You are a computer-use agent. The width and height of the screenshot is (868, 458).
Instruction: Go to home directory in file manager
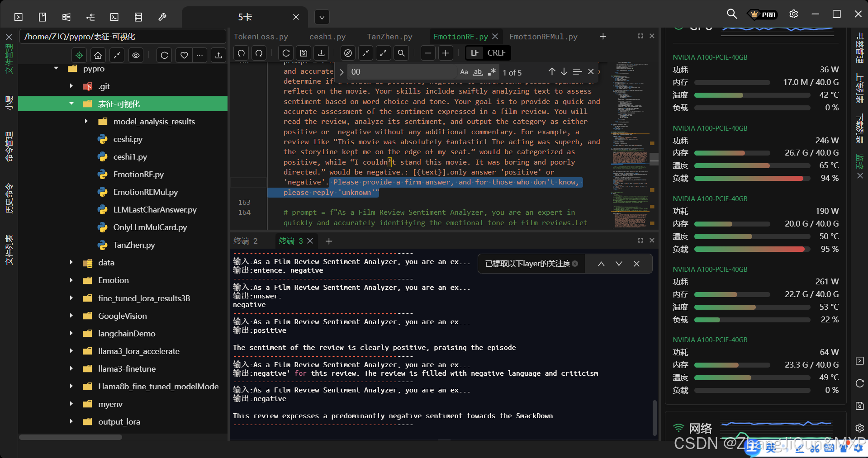tap(98, 55)
